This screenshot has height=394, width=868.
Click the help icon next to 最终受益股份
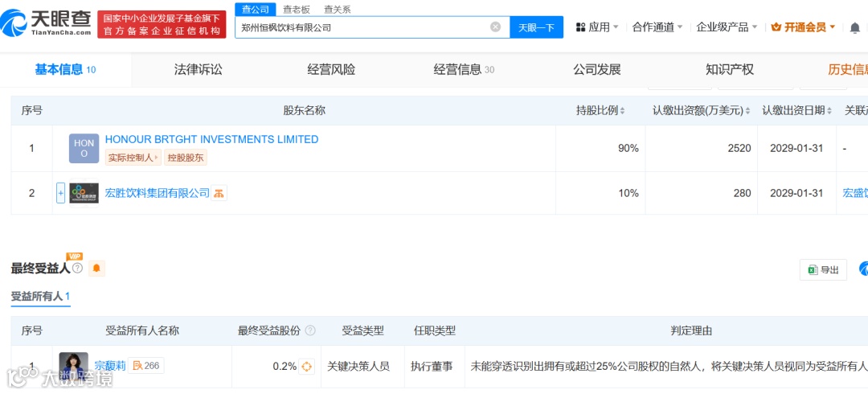click(310, 330)
